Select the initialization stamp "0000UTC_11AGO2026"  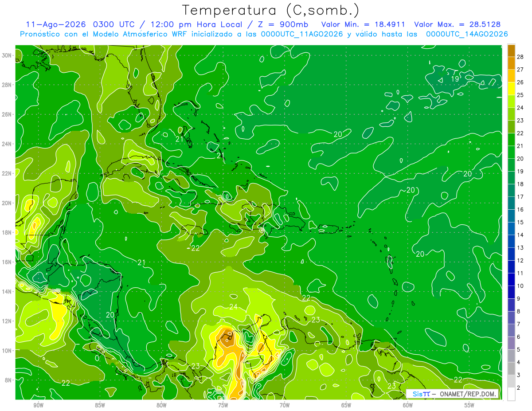pyautogui.click(x=302, y=34)
